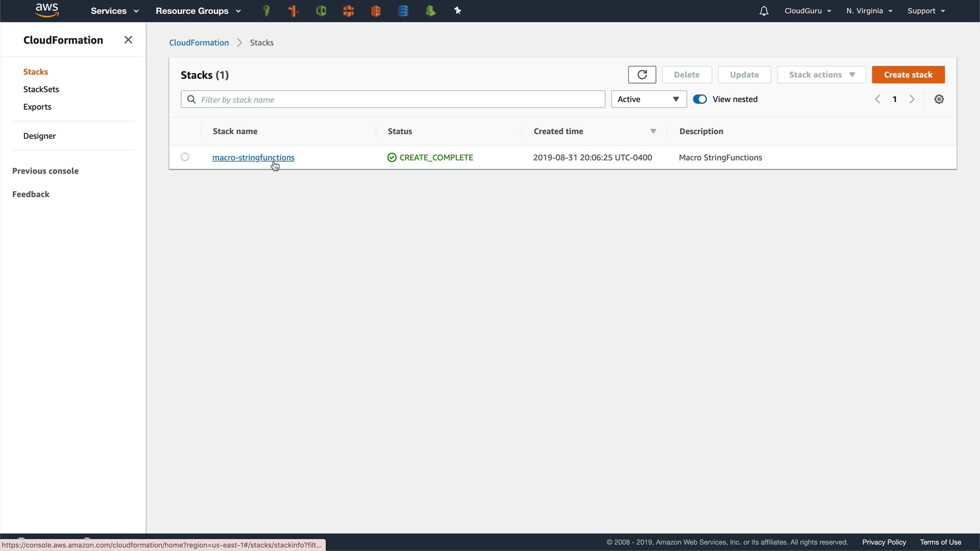Click the blue database shortcut icon
980x551 pixels.
click(x=403, y=11)
